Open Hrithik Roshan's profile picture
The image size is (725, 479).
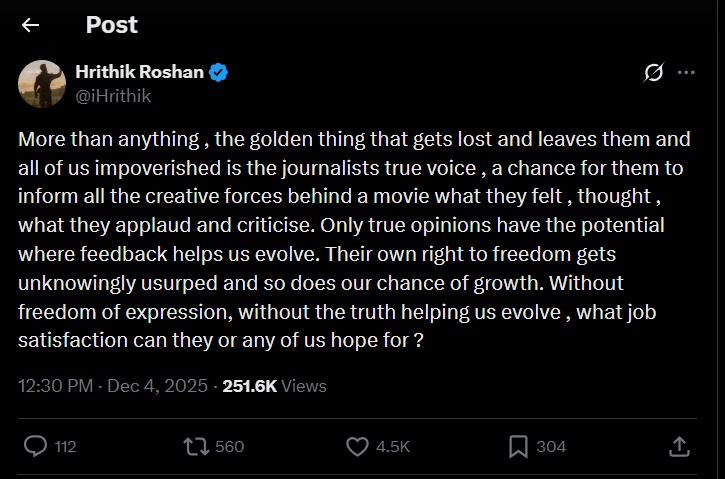click(42, 84)
